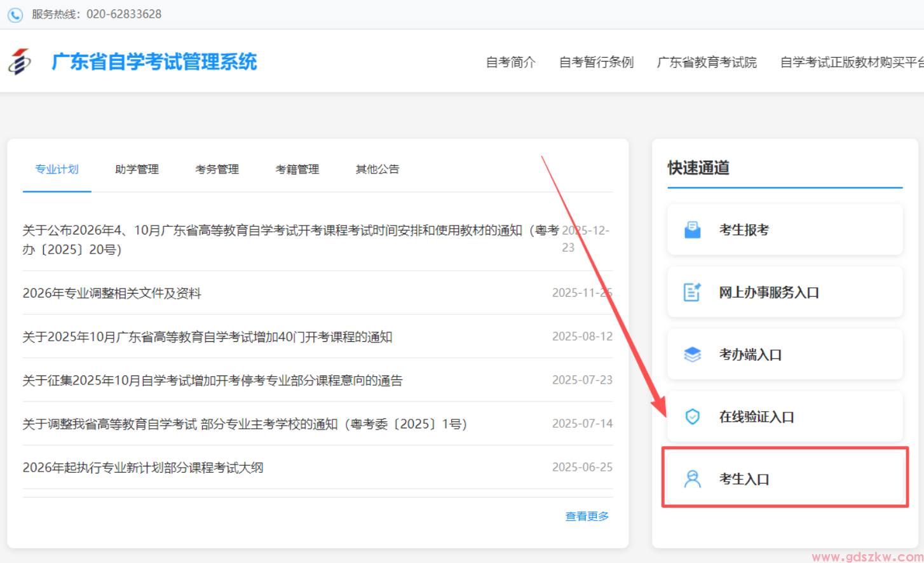The height and width of the screenshot is (563, 924).
Task: Open 自考简介 in the top navigation
Action: pos(510,62)
